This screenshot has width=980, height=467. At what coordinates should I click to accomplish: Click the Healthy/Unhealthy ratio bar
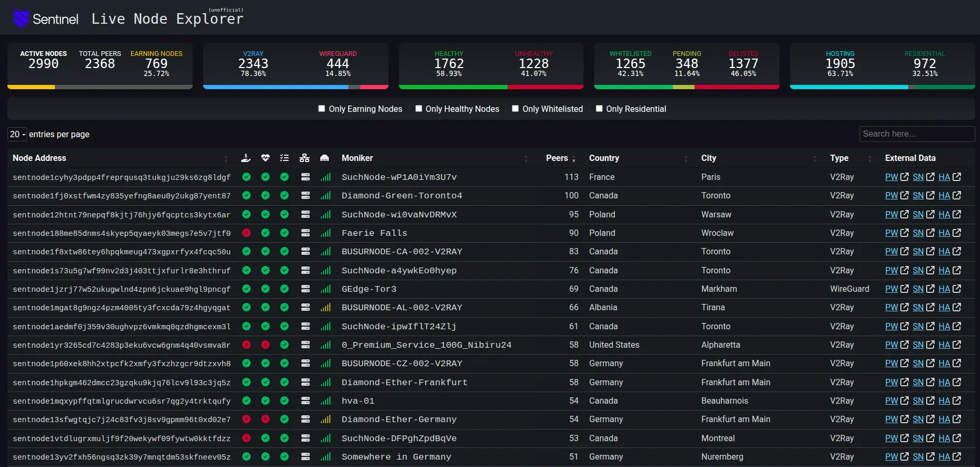pos(491,87)
